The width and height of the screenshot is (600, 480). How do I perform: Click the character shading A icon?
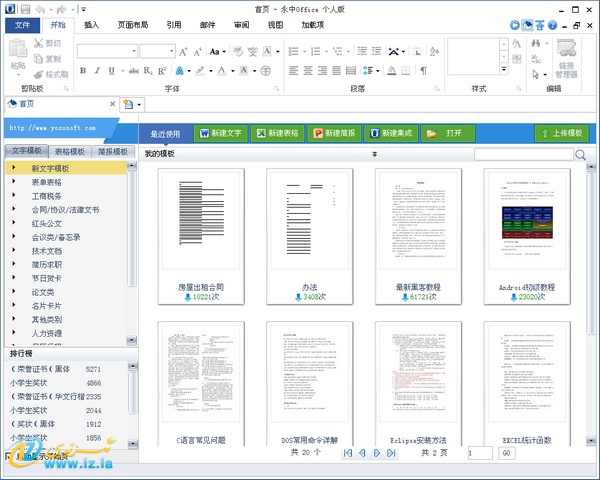(244, 70)
